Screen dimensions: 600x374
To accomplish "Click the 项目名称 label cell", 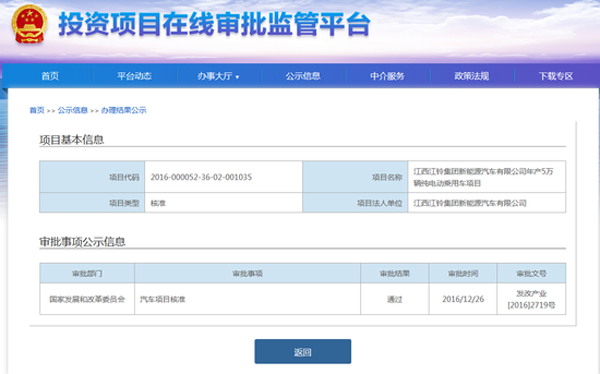I will pos(355,177).
